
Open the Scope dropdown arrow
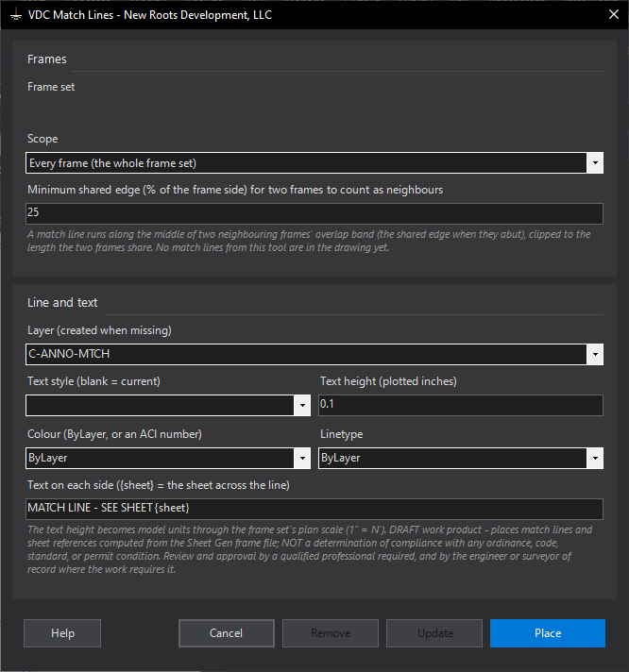pyautogui.click(x=595, y=163)
